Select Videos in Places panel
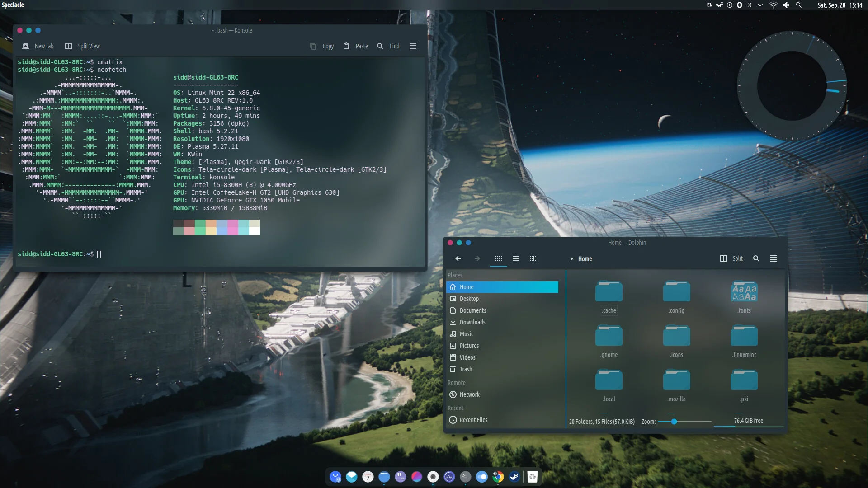 pyautogui.click(x=502, y=357)
